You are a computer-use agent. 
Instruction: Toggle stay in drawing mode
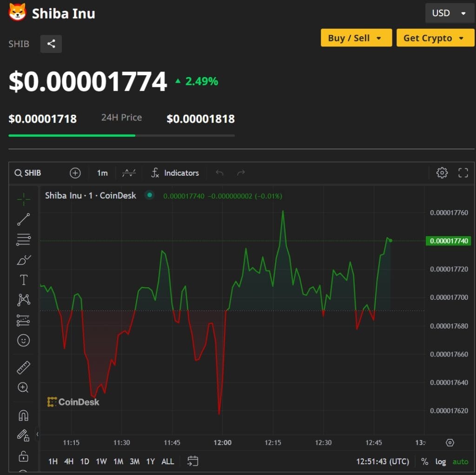point(23,435)
